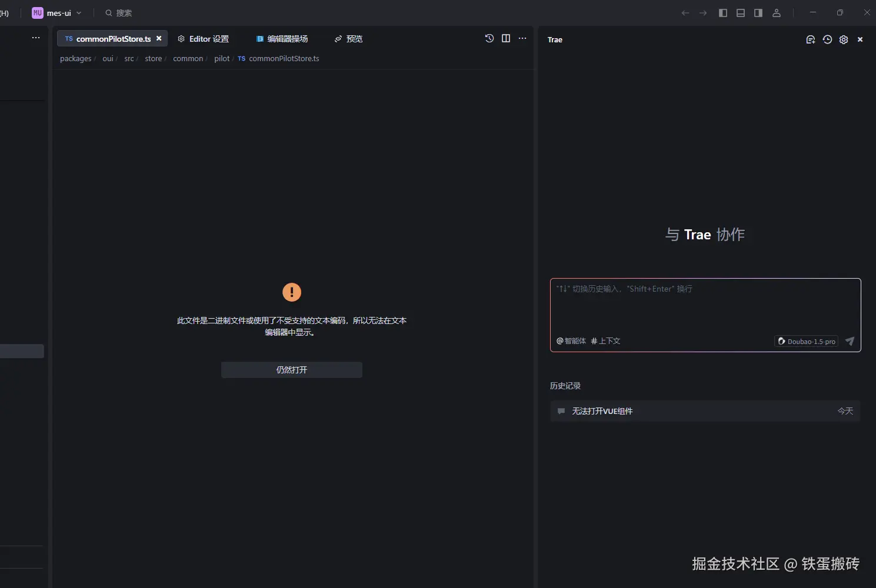Click the packages breadcrumb
The width and height of the screenshot is (876, 588).
coord(76,59)
